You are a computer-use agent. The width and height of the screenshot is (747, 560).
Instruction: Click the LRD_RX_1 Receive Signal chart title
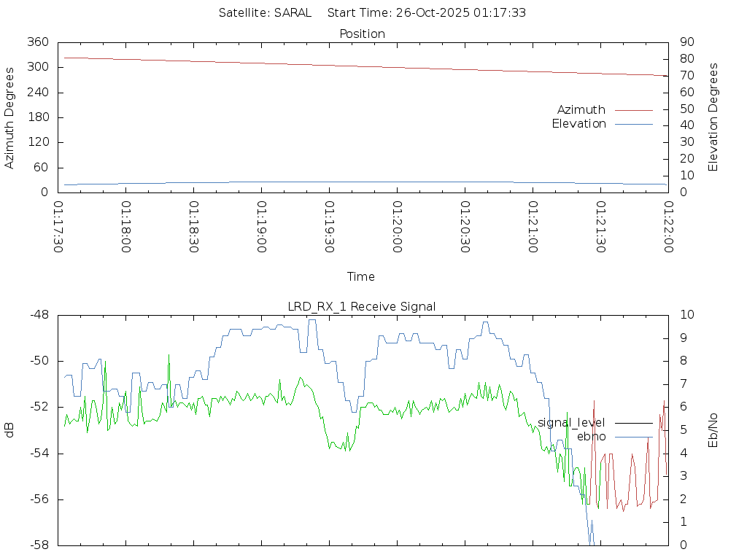pyautogui.click(x=362, y=307)
